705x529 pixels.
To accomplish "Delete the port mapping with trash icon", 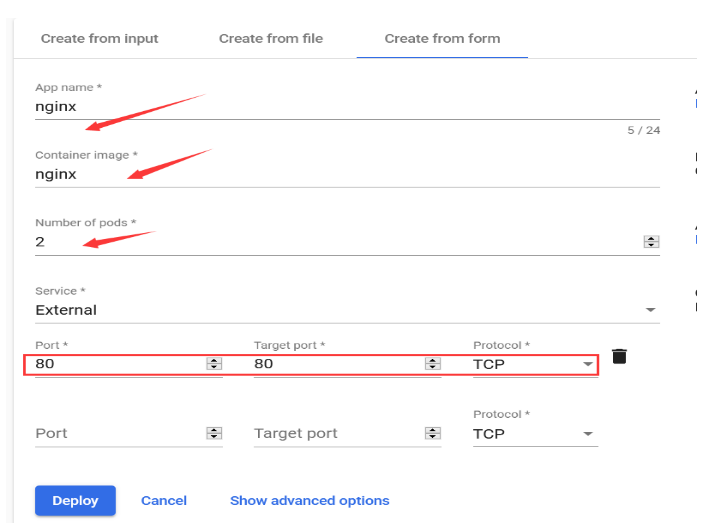I will pyautogui.click(x=619, y=356).
